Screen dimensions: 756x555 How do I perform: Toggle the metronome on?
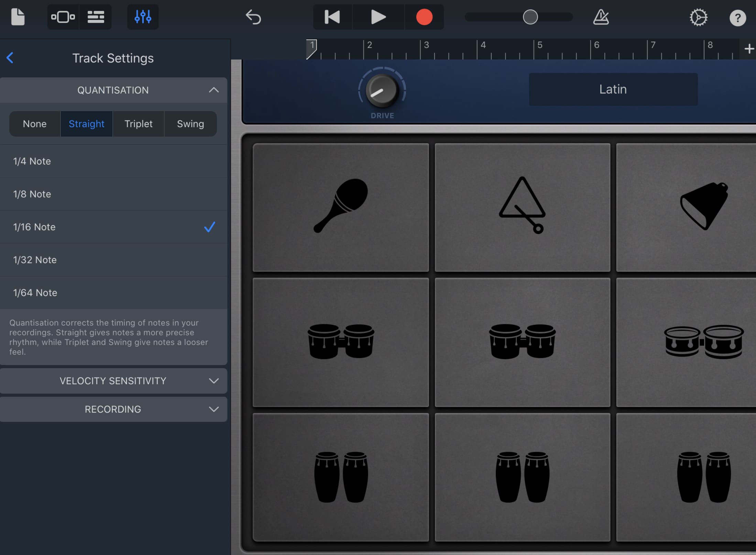pos(601,17)
